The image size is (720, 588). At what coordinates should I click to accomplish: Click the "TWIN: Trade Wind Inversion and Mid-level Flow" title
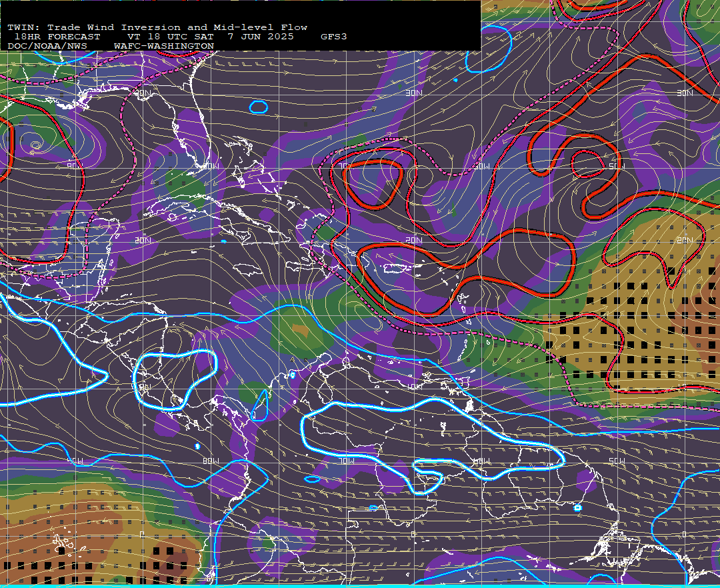[x=157, y=27]
